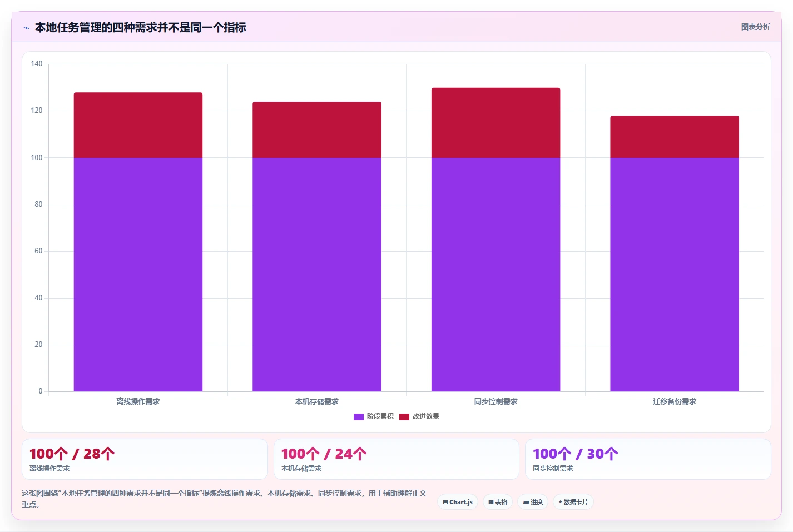This screenshot has width=793, height=532.
Task: Click the red bar segment for 离线操作需求
Action: (x=138, y=125)
